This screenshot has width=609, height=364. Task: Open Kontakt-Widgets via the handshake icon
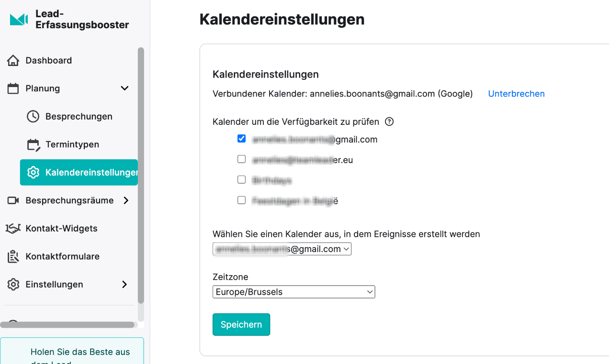coord(13,228)
